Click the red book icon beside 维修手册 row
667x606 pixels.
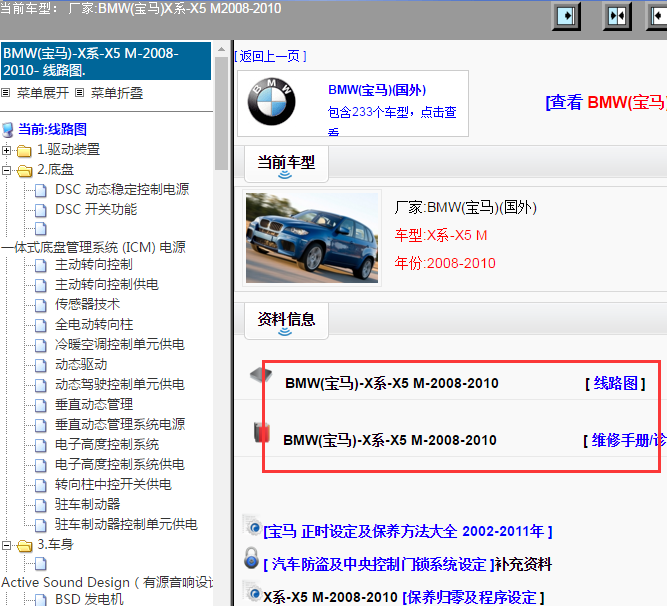(262, 432)
